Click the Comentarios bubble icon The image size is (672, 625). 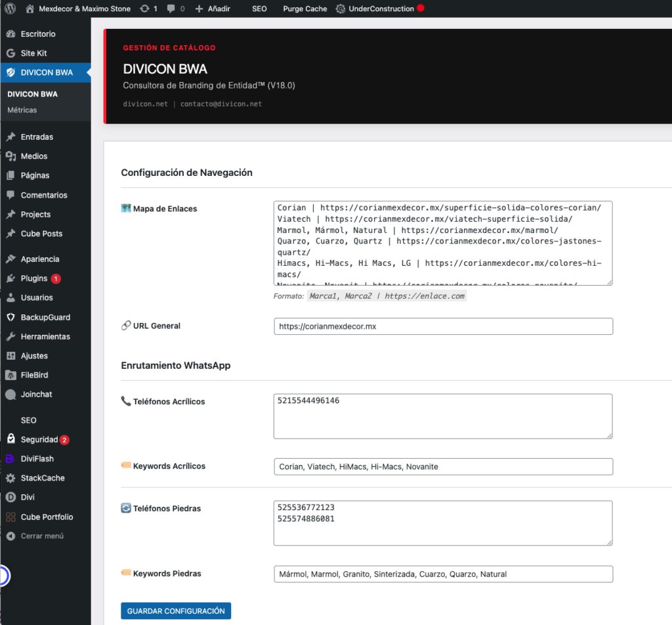click(10, 194)
